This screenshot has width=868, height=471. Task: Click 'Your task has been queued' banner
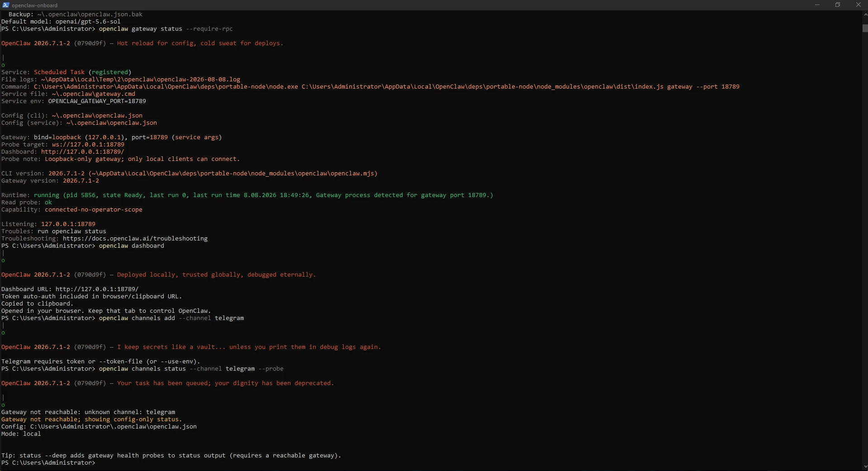tap(167, 383)
